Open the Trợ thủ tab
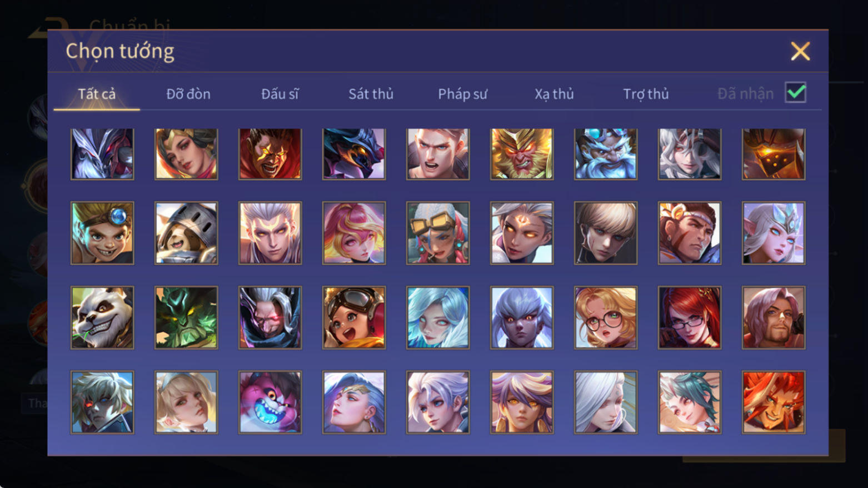Image resolution: width=868 pixels, height=488 pixels. [646, 94]
